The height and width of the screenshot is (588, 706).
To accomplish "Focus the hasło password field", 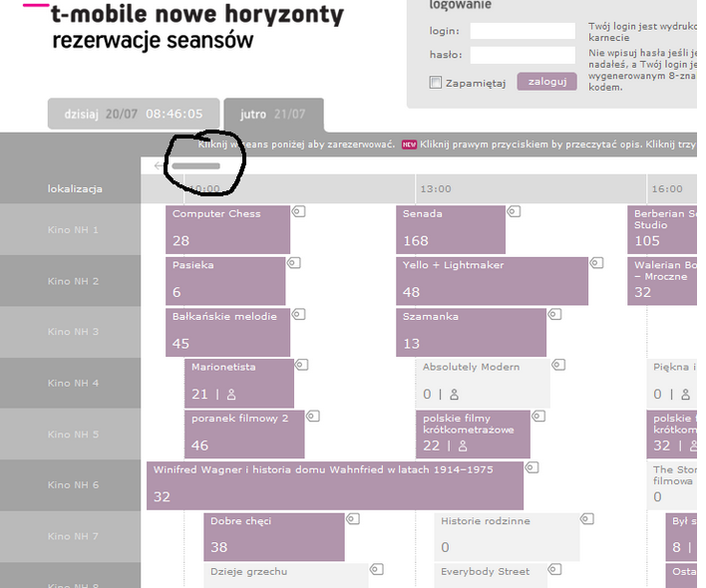I will 523,56.
